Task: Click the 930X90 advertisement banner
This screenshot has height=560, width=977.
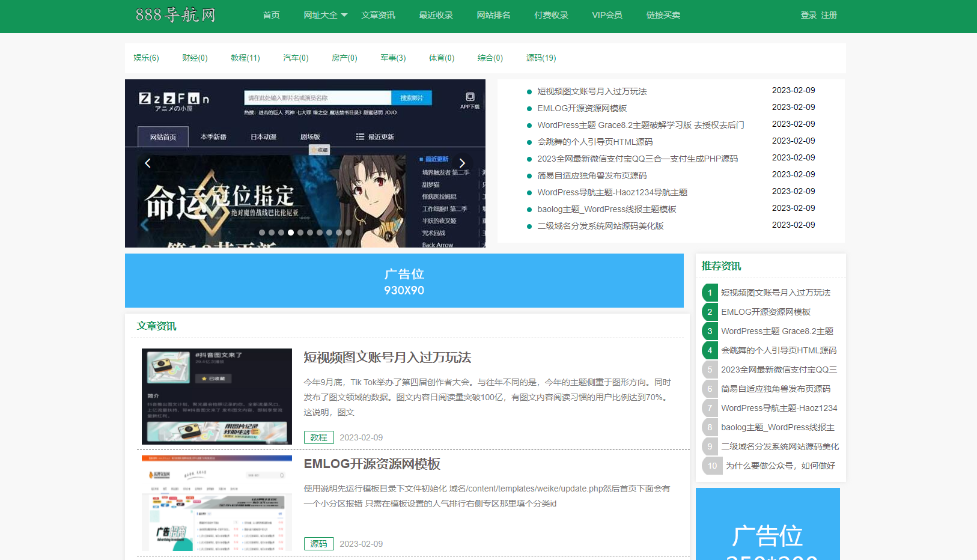Action: coord(404,281)
